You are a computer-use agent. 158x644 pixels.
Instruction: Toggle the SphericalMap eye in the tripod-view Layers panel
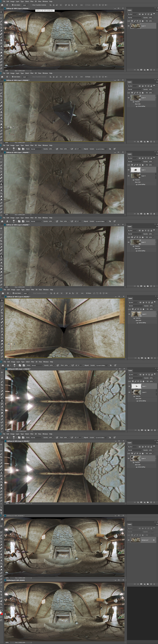(x=136, y=106)
